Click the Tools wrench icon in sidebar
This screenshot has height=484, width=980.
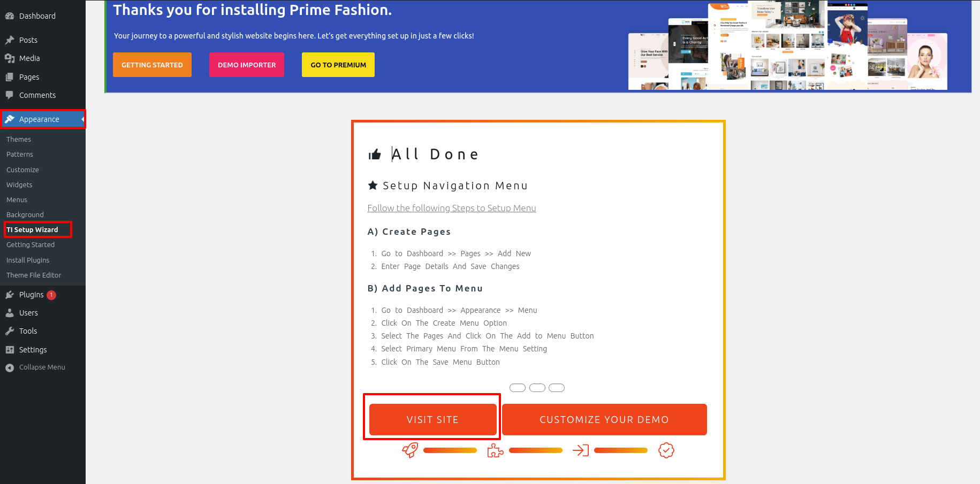pos(10,331)
